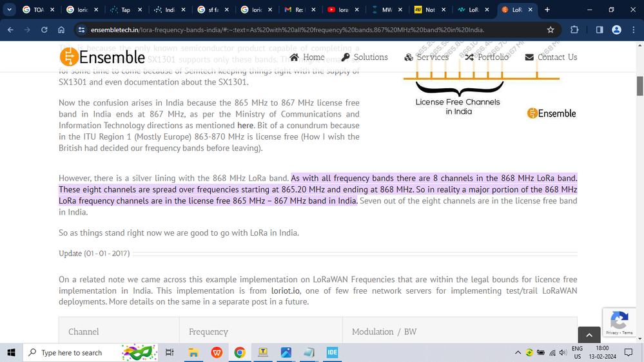The height and width of the screenshot is (362, 644).
Task: Click the 'Frequency' table header cell
Action: tap(261, 330)
